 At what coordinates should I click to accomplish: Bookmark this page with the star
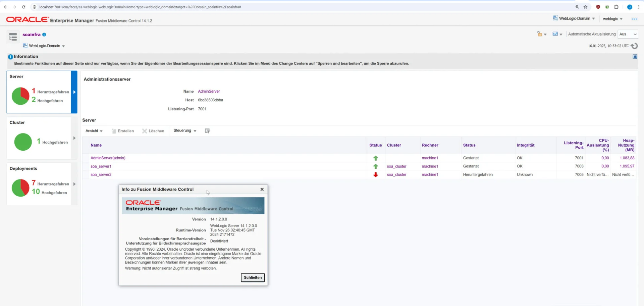[586, 7]
